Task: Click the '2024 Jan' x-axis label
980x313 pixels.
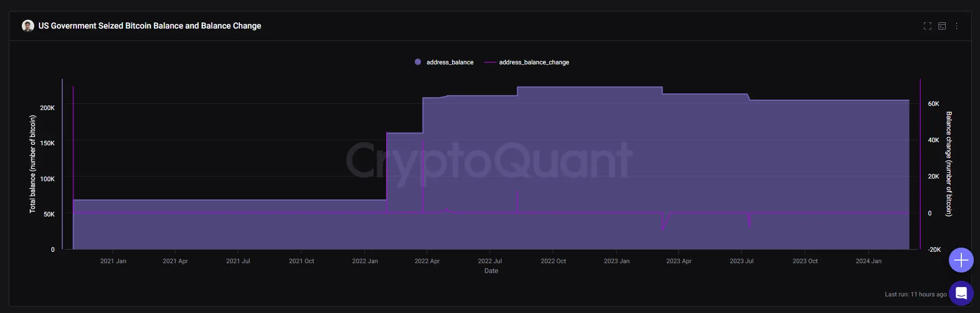Action: pyautogui.click(x=868, y=261)
